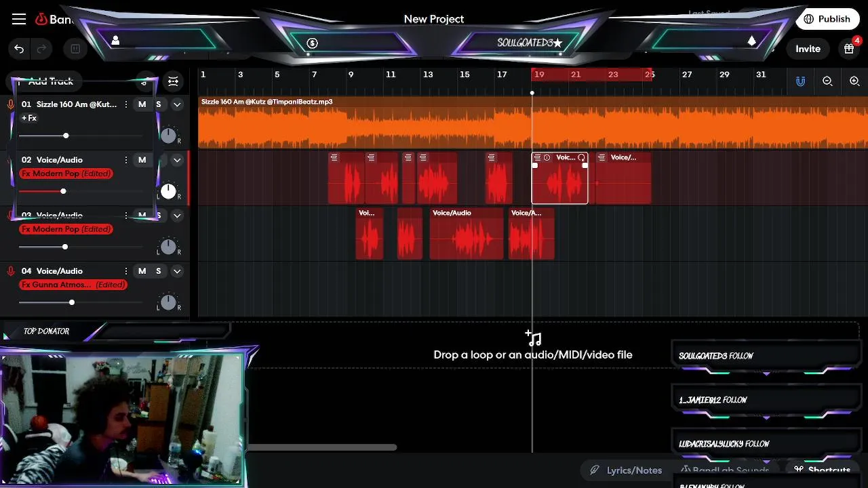
Task: Click takes icon on the rightmost track 02 clip
Action: (x=601, y=157)
